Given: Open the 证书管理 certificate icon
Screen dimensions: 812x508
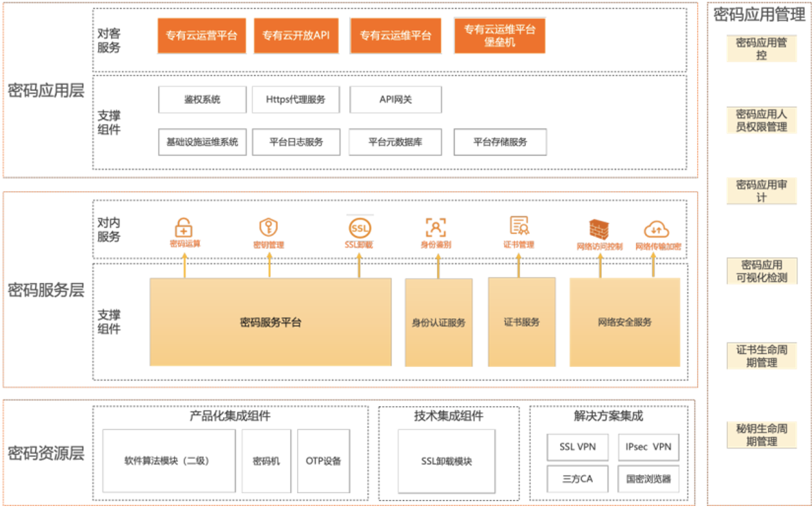Looking at the screenshot, I should click(519, 227).
